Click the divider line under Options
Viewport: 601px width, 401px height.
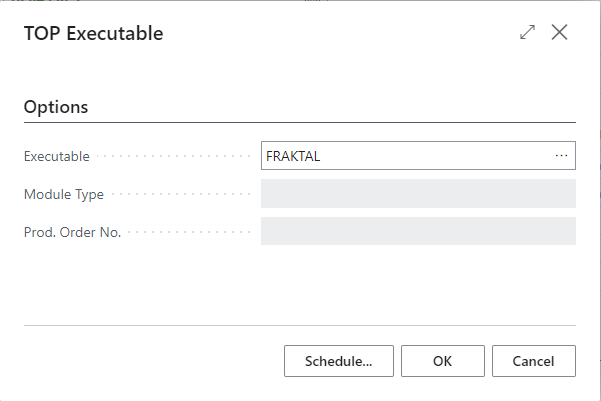click(300, 123)
